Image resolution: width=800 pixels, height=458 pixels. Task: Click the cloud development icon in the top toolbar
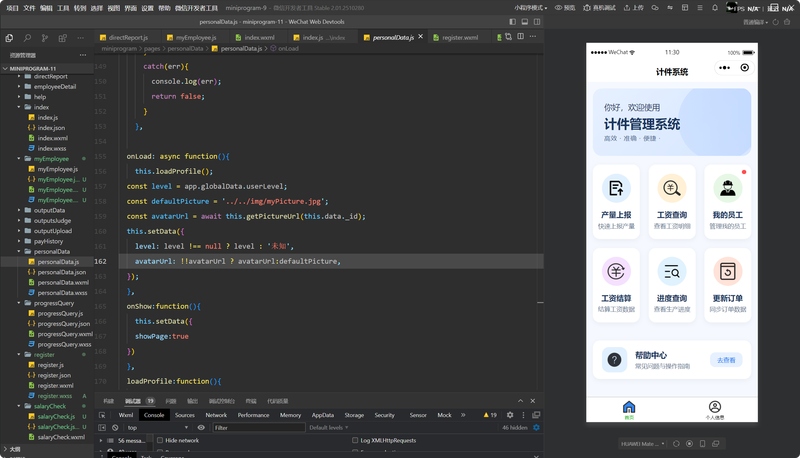tap(655, 8)
